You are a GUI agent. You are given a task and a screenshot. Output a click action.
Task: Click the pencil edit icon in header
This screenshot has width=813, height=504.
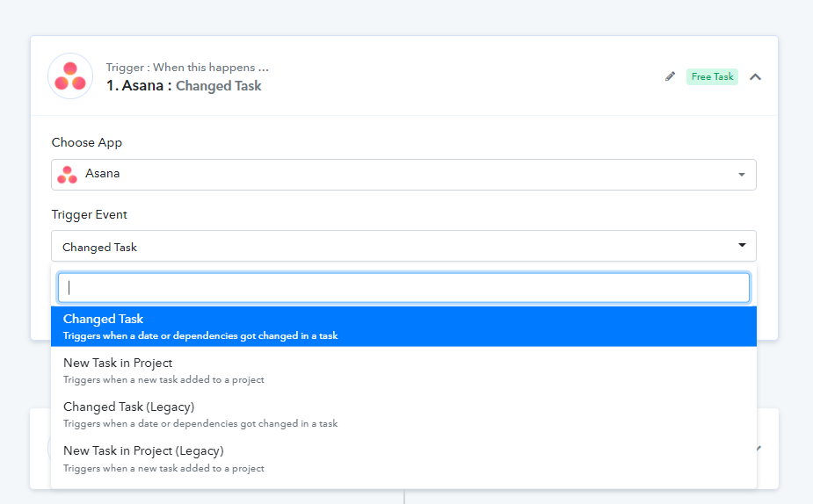(670, 76)
